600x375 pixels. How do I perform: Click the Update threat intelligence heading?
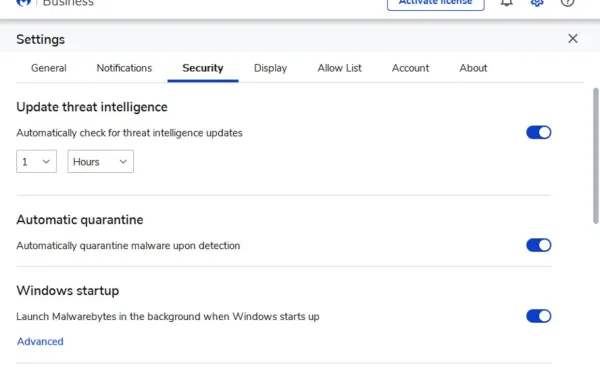92,107
